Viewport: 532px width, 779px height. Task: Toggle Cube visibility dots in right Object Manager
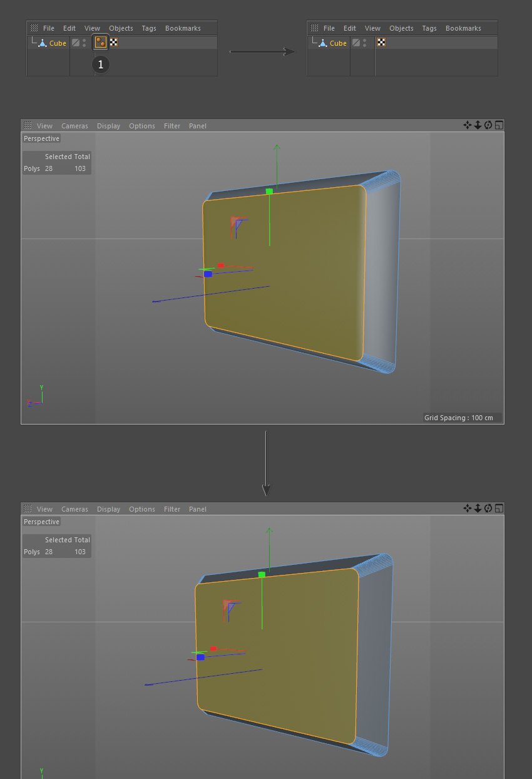[365, 43]
